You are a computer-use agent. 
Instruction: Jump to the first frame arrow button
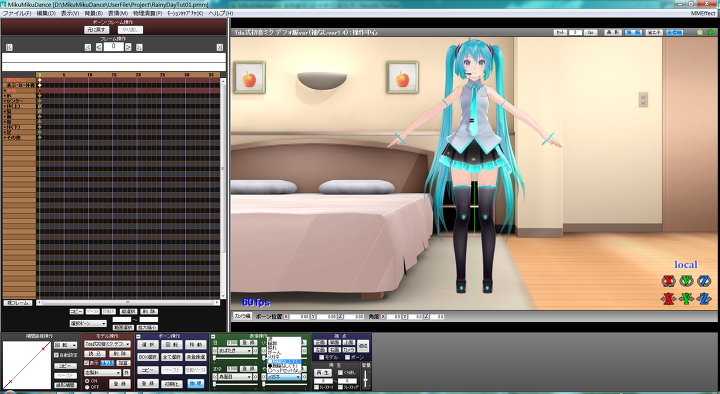(9, 47)
